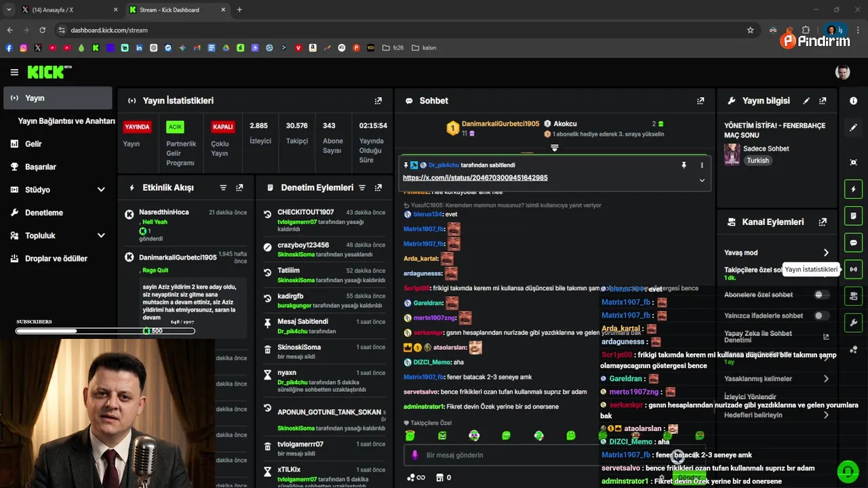Toggle the lightning bolt widget in the right rail
Screen dimensions: 868x488
[x=853, y=189]
